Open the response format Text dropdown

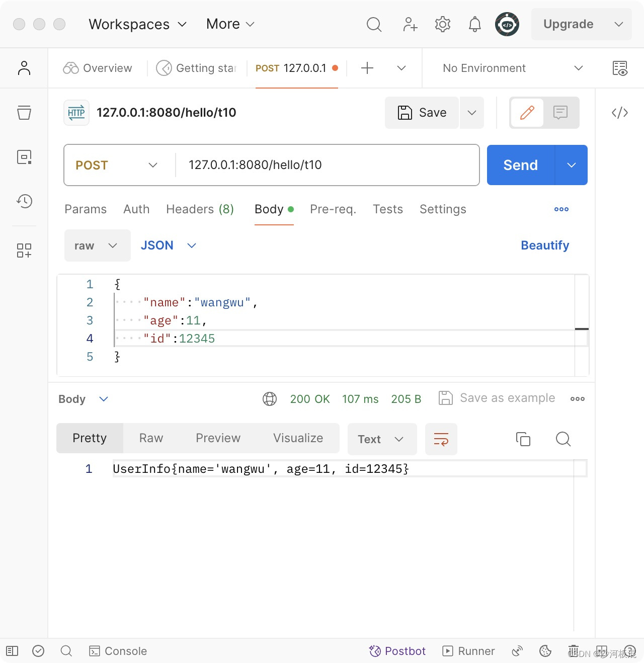(x=381, y=439)
